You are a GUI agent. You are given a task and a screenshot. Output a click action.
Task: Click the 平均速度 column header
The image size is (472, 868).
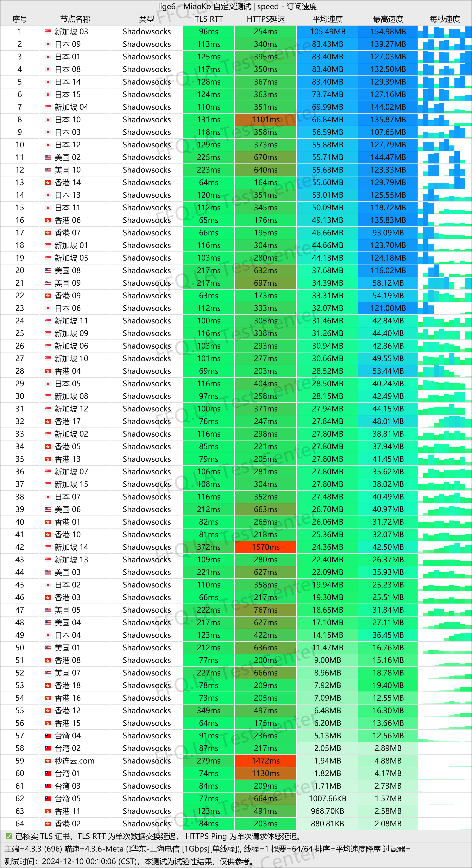pos(327,19)
